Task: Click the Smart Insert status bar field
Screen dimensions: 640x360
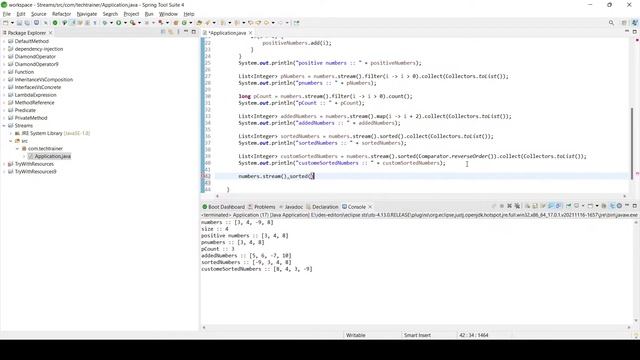Action: pyautogui.click(x=417, y=335)
